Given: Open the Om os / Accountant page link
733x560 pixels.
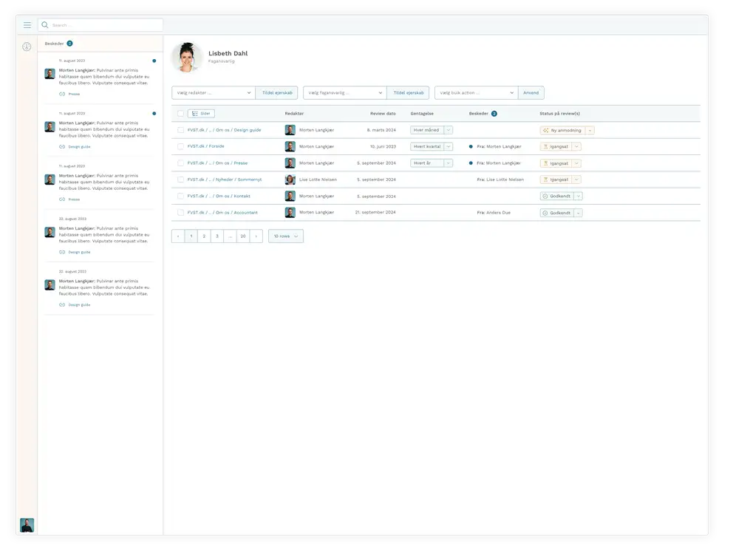Looking at the screenshot, I should [x=222, y=213].
